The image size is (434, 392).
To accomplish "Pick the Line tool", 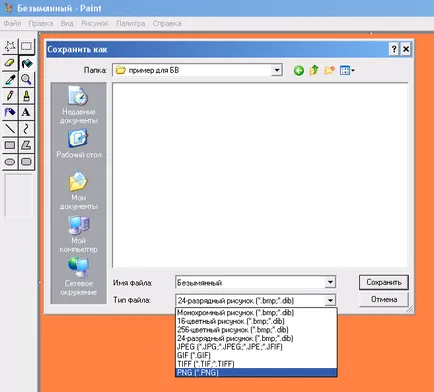I will click(x=10, y=128).
